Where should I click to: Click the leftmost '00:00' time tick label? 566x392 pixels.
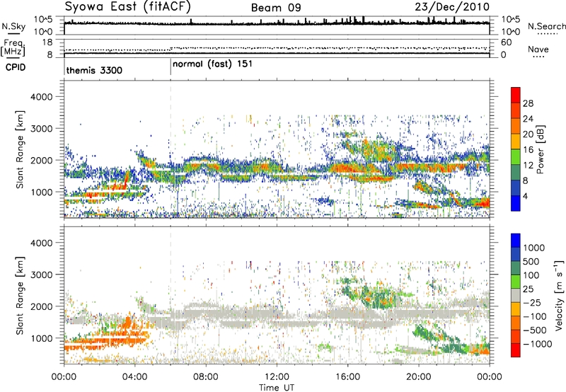[64, 377]
